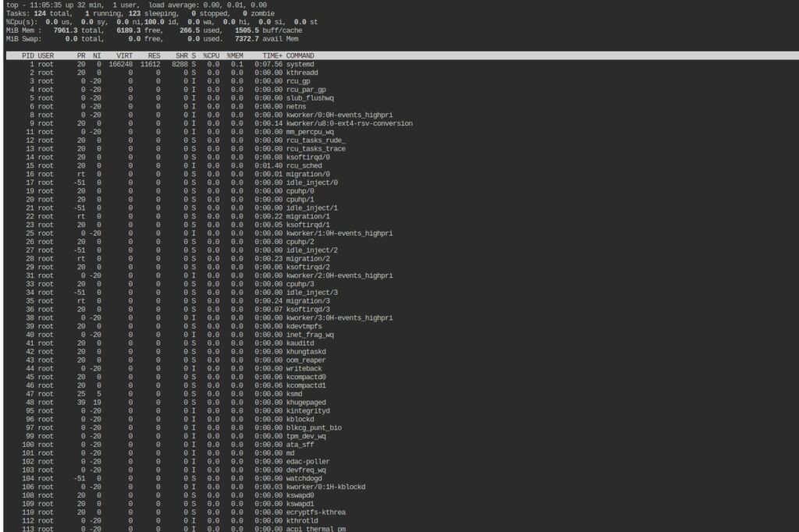Select the edac-poller process row
The height and width of the screenshot is (532, 799).
[x=307, y=461]
